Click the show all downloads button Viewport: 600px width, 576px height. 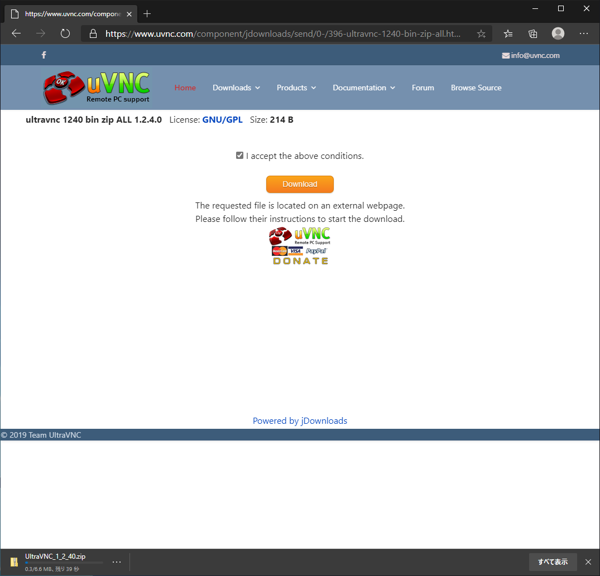point(553,562)
